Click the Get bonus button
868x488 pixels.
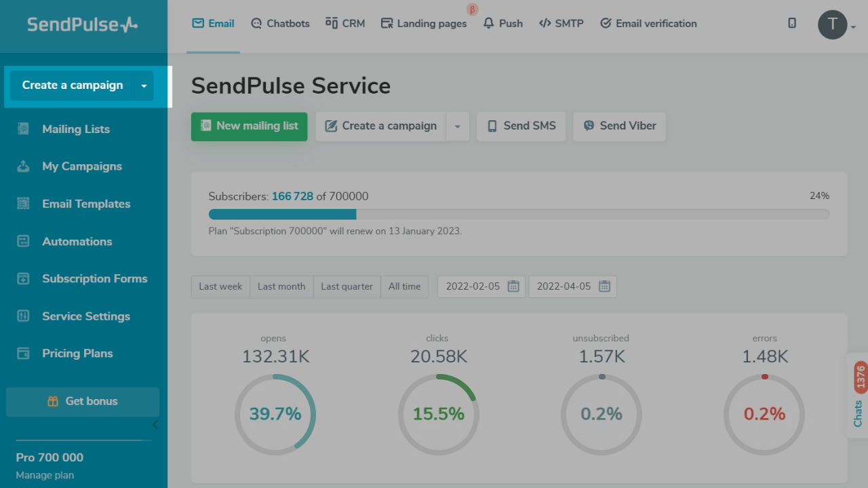(83, 402)
